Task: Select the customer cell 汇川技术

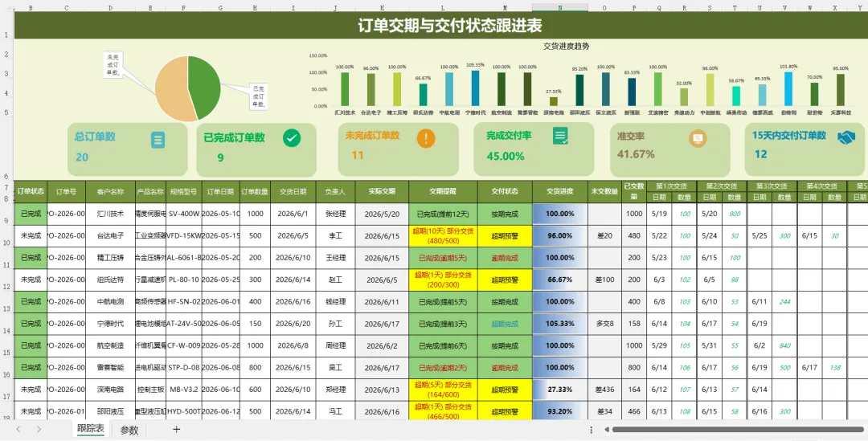Action: point(110,214)
